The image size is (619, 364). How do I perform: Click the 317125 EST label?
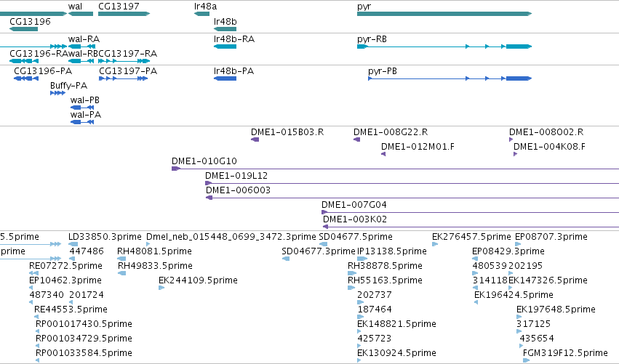click(533, 325)
